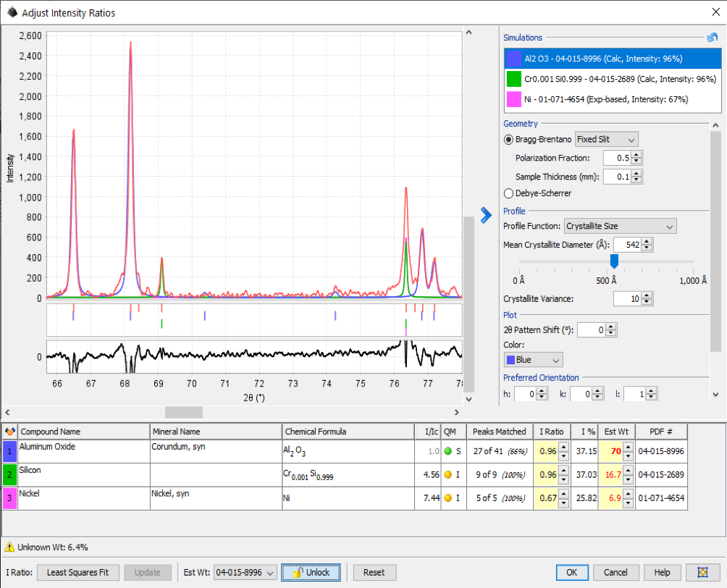Screen dimensions: 727x588
Task: Click the Corundum, syn mineral name cell
Action: [x=216, y=451]
